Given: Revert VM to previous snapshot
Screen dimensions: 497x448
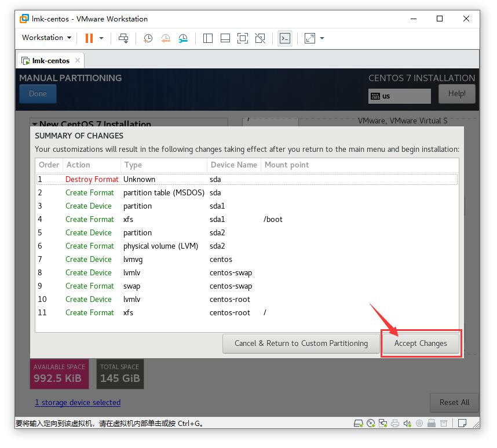Looking at the screenshot, I should tap(166, 38).
